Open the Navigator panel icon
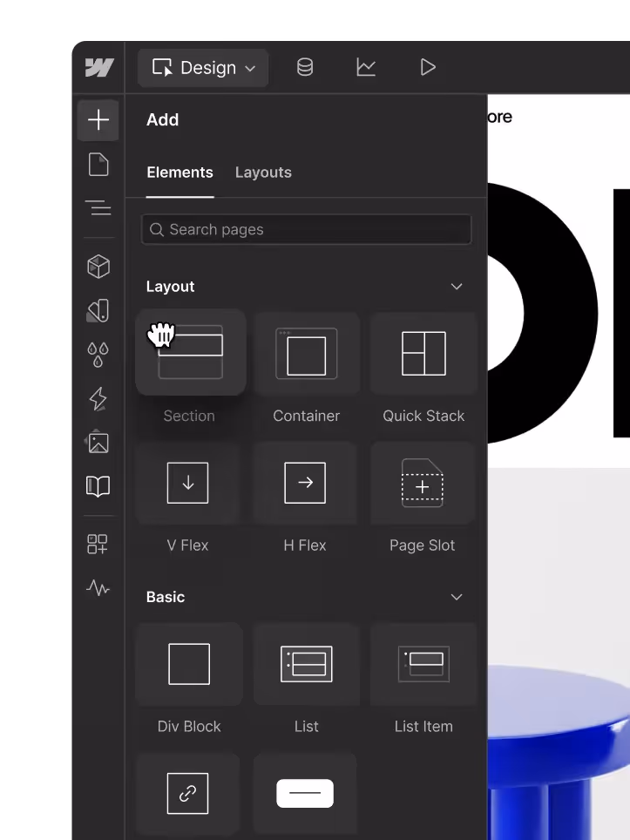The height and width of the screenshot is (840, 630). (x=98, y=208)
